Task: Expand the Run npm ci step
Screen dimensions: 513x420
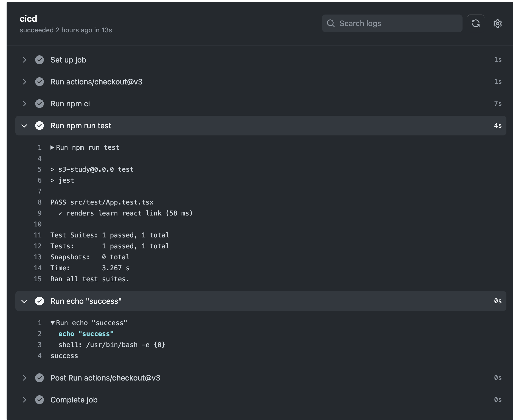Action: pos(24,104)
